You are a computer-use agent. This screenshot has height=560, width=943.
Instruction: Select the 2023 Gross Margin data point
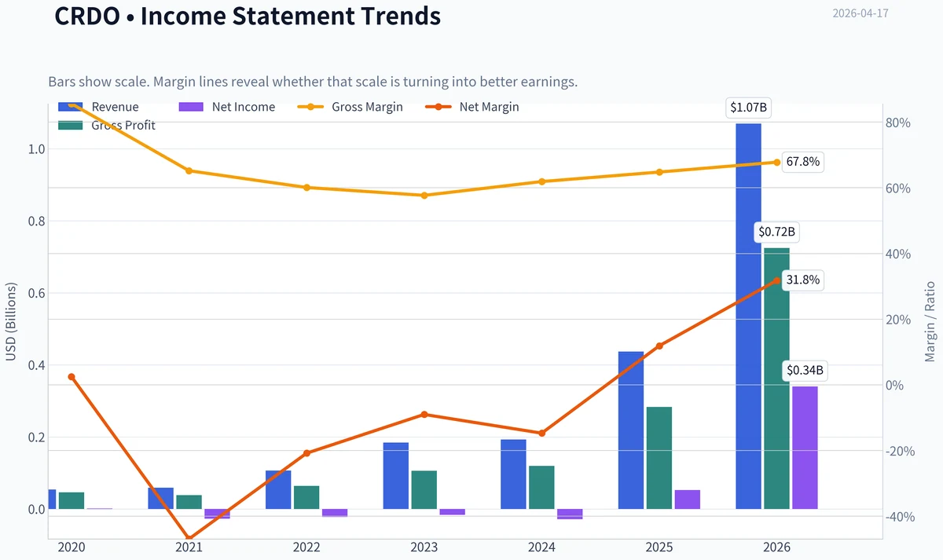424,195
